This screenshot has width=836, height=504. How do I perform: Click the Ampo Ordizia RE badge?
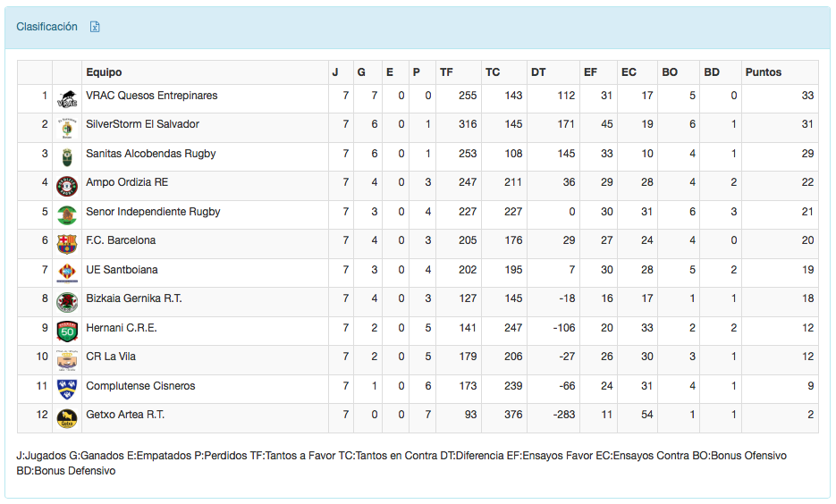pyautogui.click(x=67, y=186)
